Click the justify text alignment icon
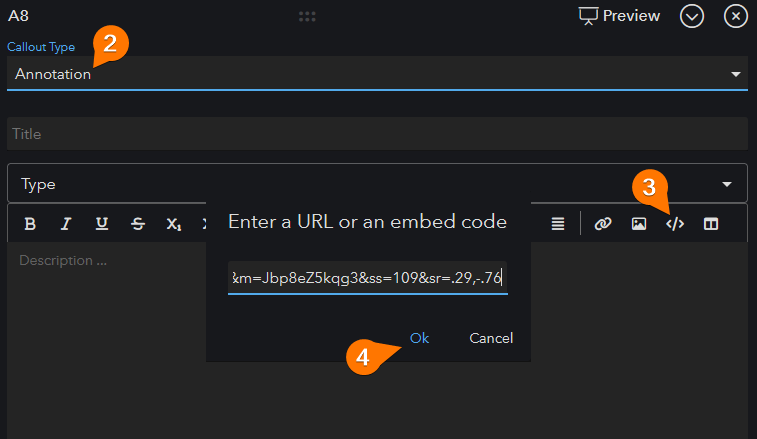The height and width of the screenshot is (439, 757). pos(558,224)
